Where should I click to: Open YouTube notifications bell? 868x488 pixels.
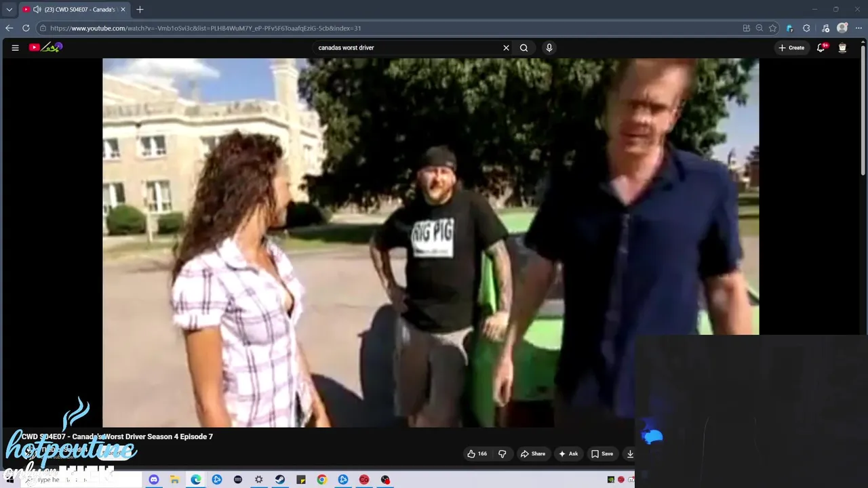(821, 47)
